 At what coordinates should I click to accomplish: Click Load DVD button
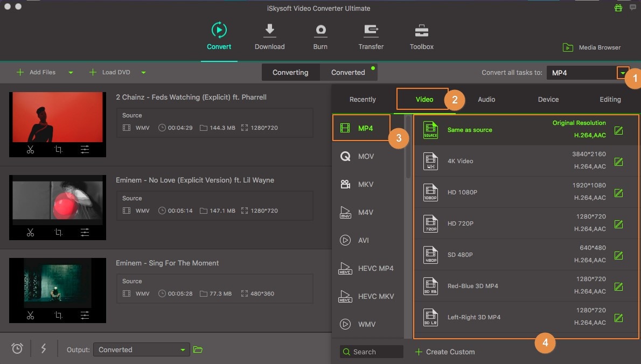pyautogui.click(x=109, y=72)
